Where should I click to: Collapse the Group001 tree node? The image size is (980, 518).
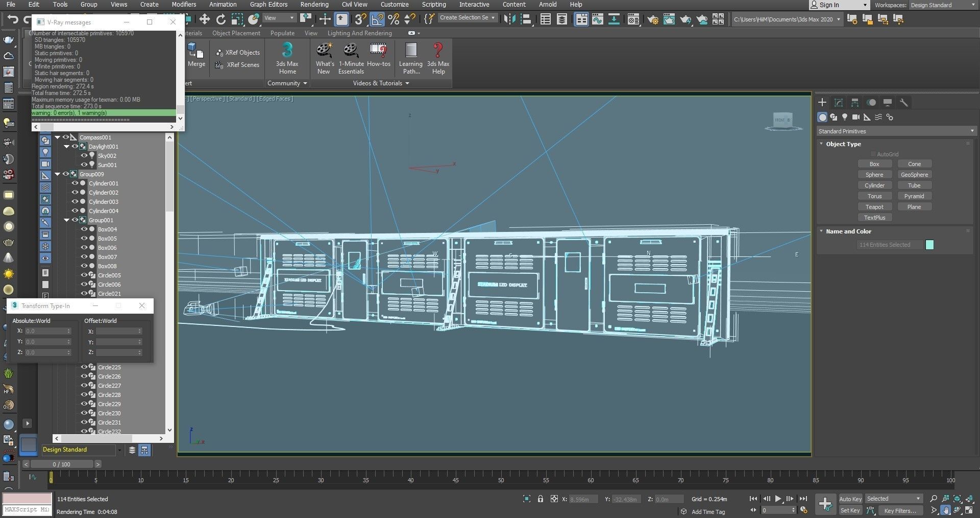(67, 220)
